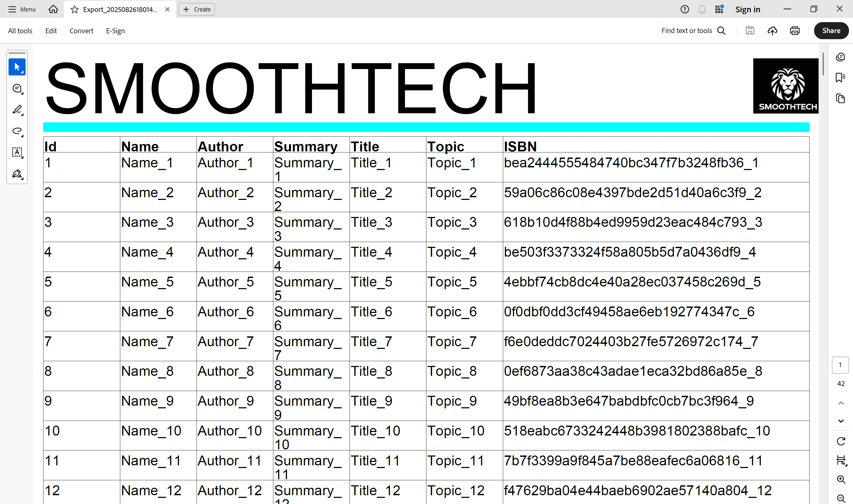
Task: Go to previous page with up chevron
Action: [x=841, y=403]
